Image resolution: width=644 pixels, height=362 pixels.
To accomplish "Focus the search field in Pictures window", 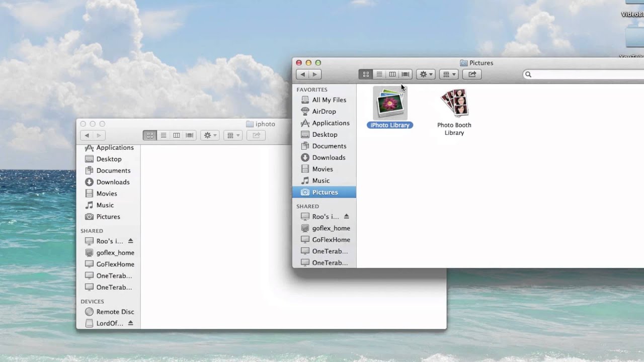I will tap(584, 74).
